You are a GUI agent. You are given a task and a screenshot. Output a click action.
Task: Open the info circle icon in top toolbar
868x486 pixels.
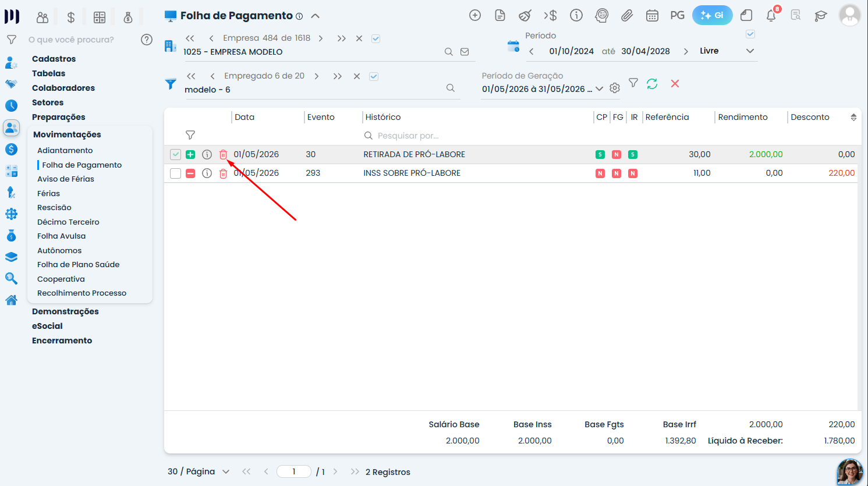click(576, 16)
